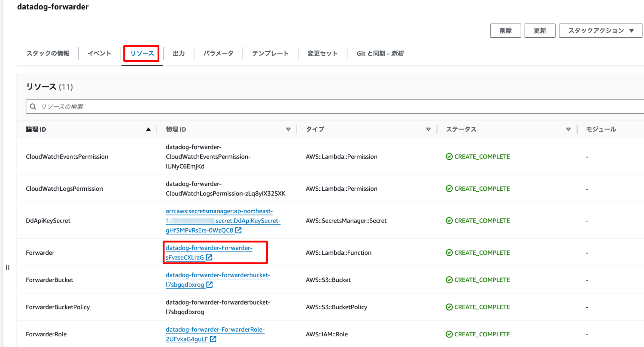644x347 pixels.
Task: Sort by 物理 ID column arrow
Action: point(288,129)
